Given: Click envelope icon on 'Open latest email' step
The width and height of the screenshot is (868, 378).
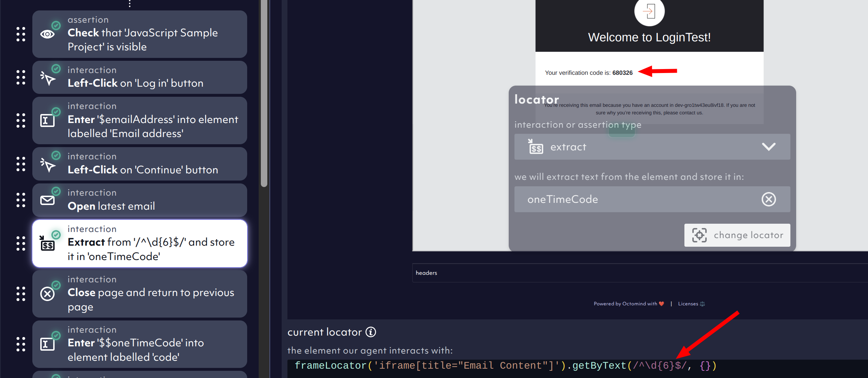Looking at the screenshot, I should pos(47,200).
